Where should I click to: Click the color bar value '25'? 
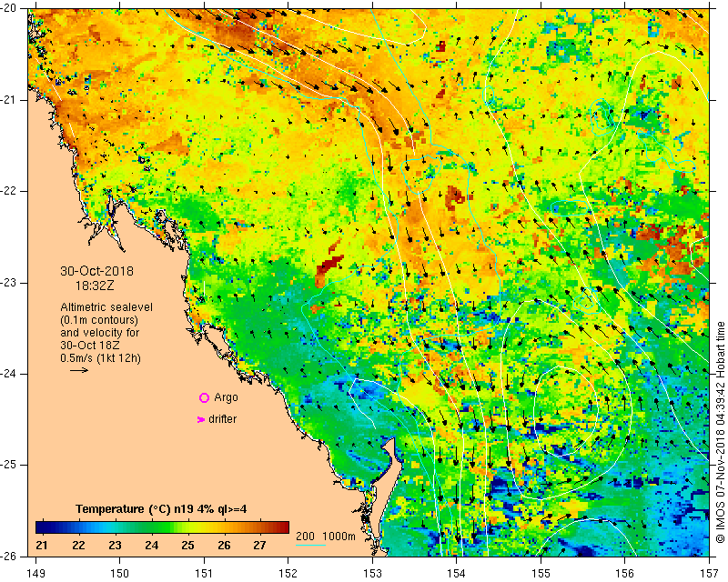(187, 545)
